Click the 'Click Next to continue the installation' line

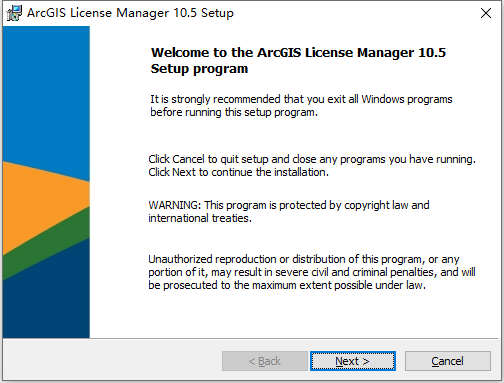(x=239, y=172)
